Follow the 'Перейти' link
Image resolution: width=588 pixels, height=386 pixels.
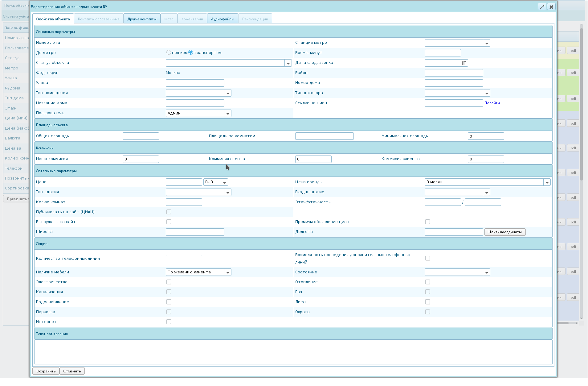tap(492, 103)
